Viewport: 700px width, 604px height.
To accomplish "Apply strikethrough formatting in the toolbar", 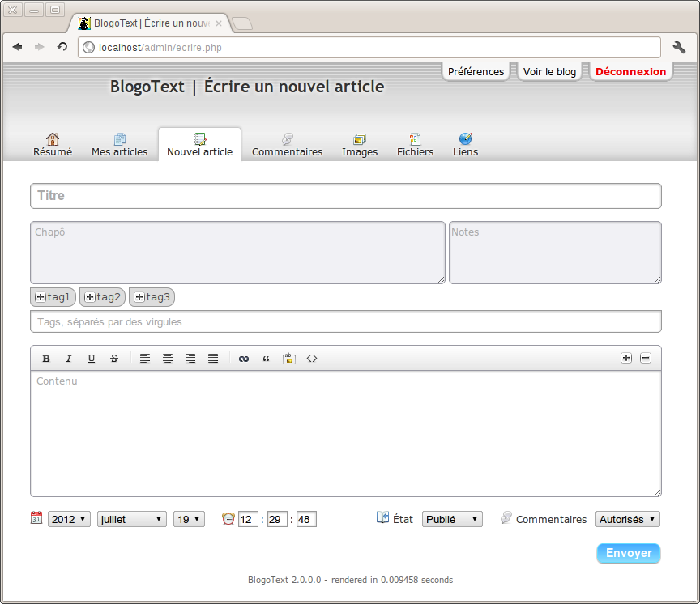I will 114,358.
